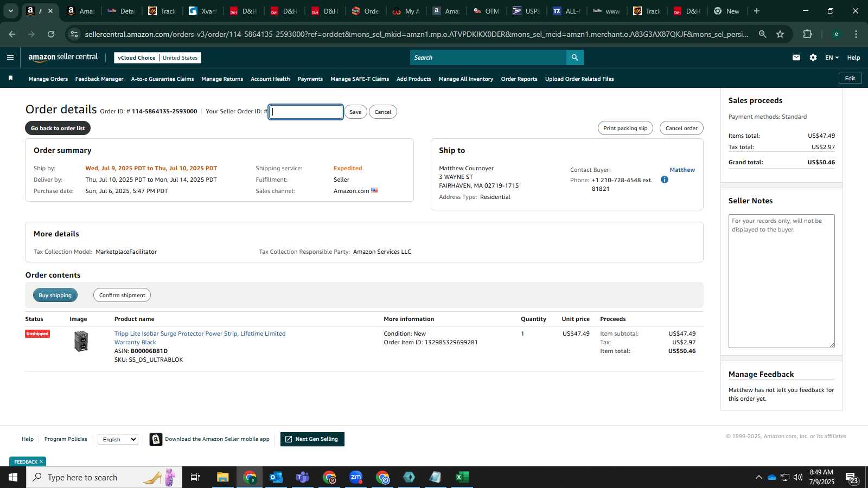Open Manage SAFE-T Claims
868x488 pixels.
360,79
